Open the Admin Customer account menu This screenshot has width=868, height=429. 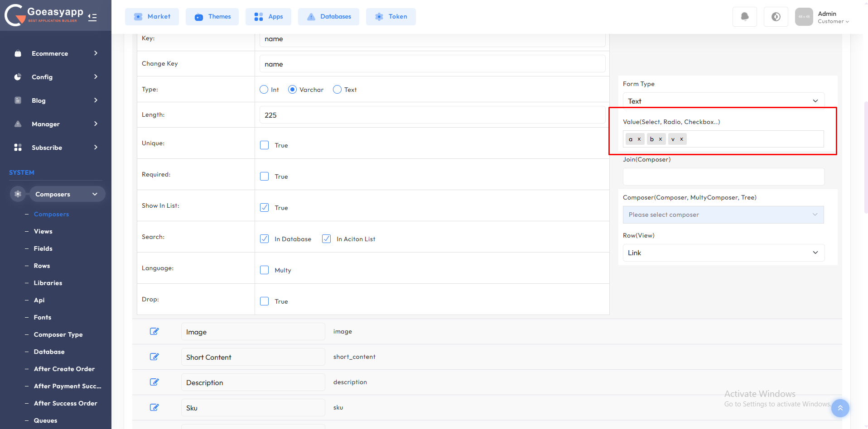tap(833, 17)
